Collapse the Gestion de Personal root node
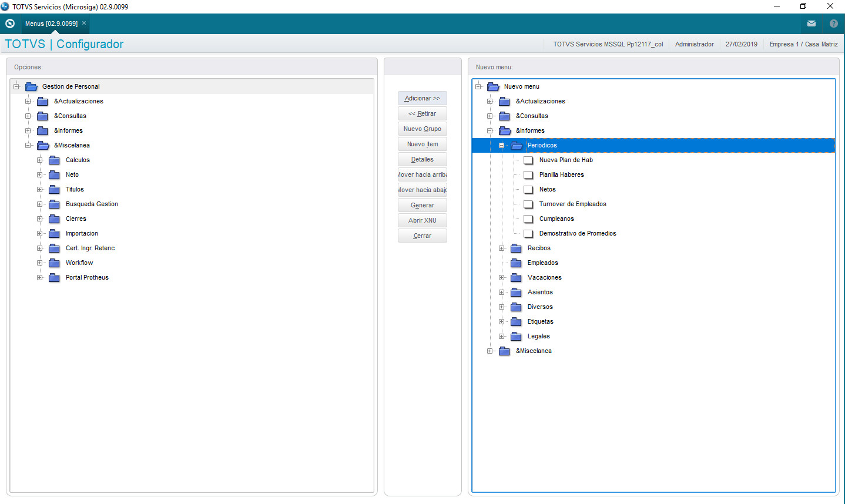The width and height of the screenshot is (845, 504). (x=16, y=86)
